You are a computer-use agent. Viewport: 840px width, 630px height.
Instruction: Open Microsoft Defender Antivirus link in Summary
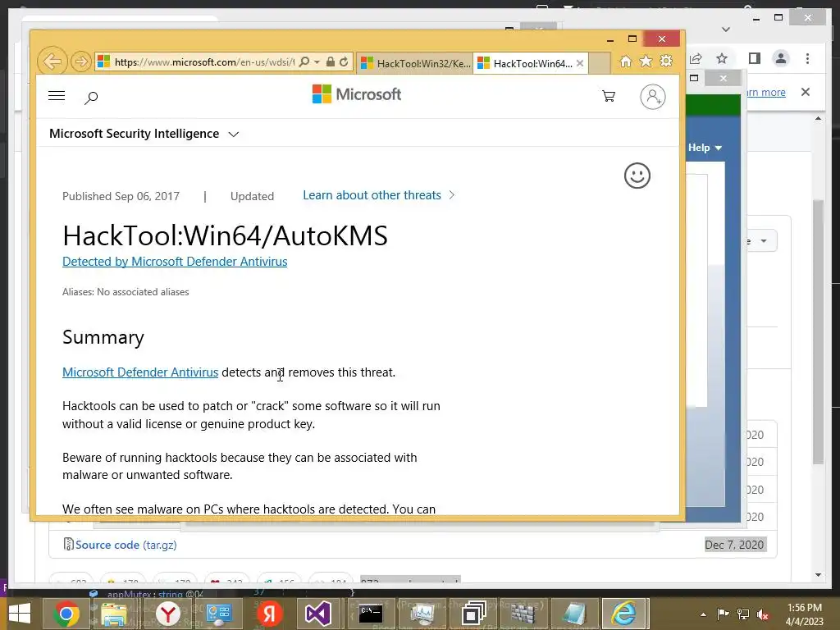140,372
